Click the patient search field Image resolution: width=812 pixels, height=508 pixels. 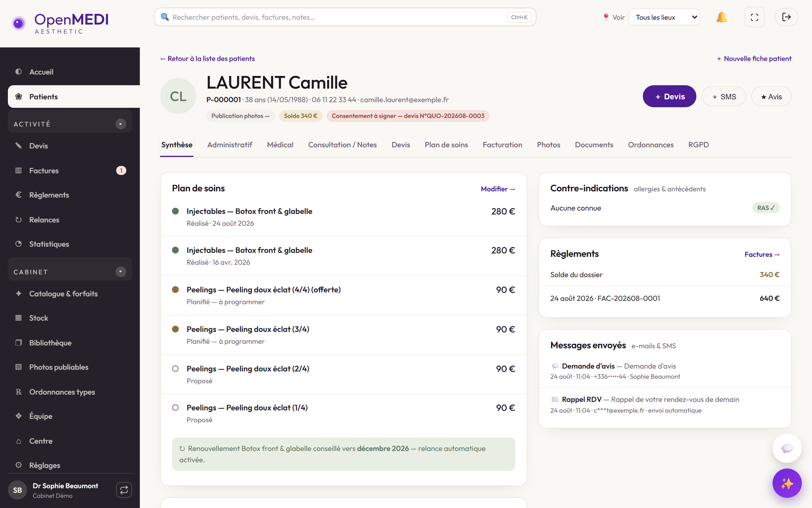pyautogui.click(x=345, y=17)
